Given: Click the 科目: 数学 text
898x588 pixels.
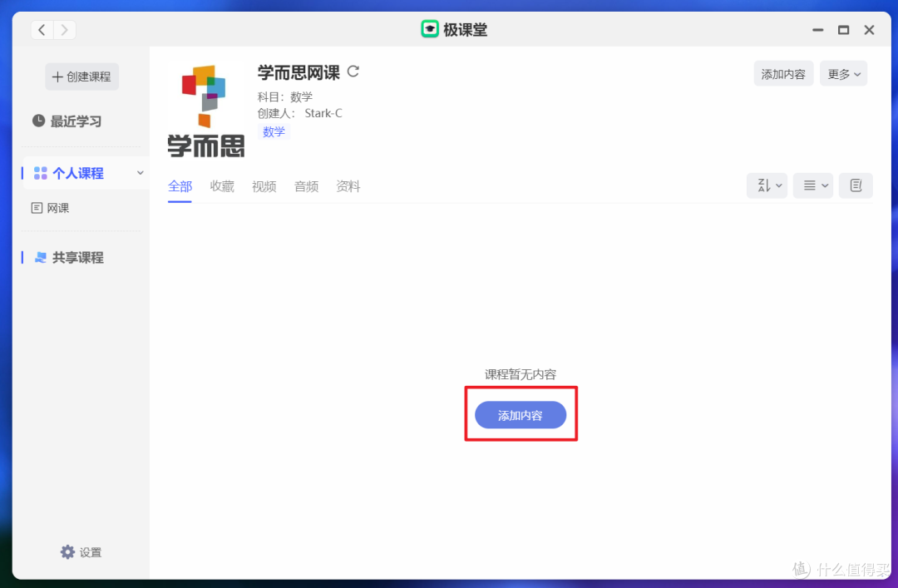Looking at the screenshot, I should pos(284,96).
